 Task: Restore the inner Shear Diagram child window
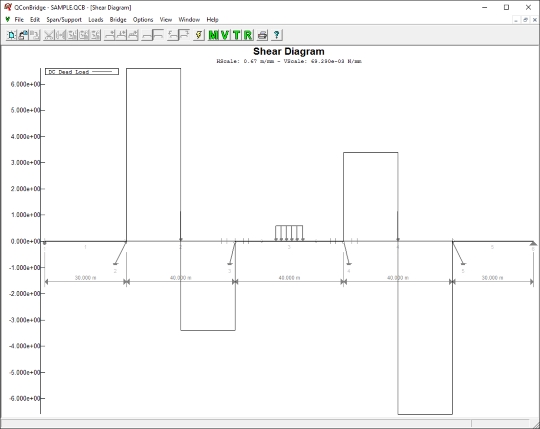tap(525, 20)
